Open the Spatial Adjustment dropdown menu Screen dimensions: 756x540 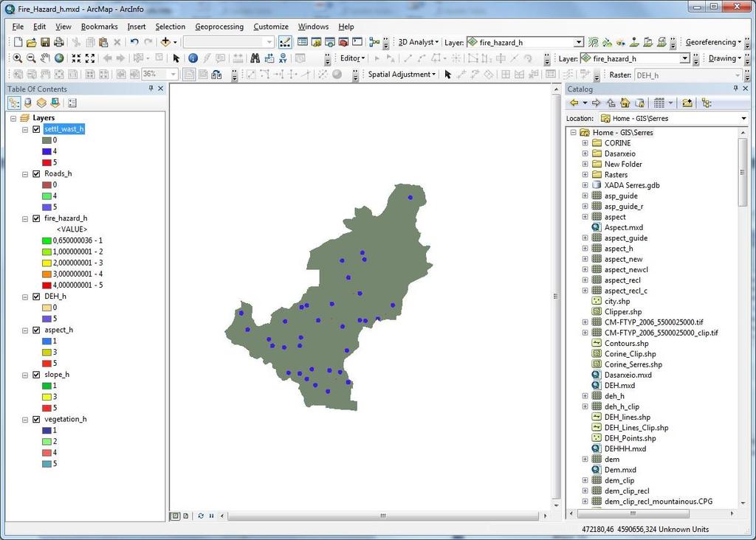click(402, 75)
